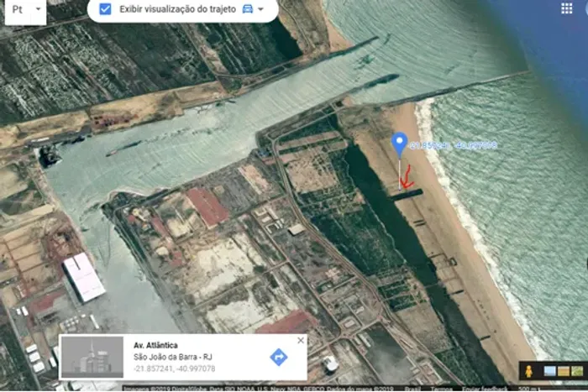
Task: Click the blue location pin marker
Action: click(399, 145)
